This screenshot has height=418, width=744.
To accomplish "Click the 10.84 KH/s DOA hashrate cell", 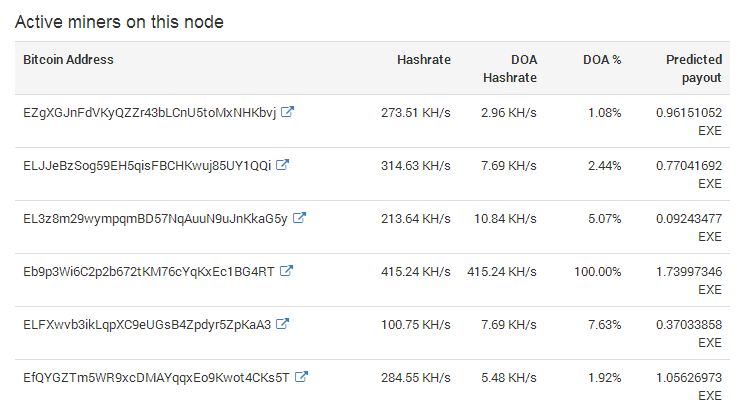I will [x=505, y=219].
